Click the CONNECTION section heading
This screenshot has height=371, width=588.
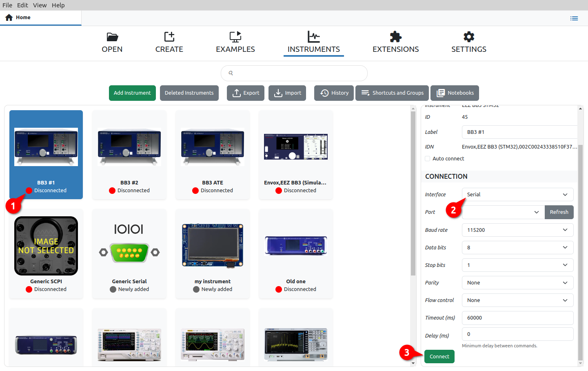446,177
